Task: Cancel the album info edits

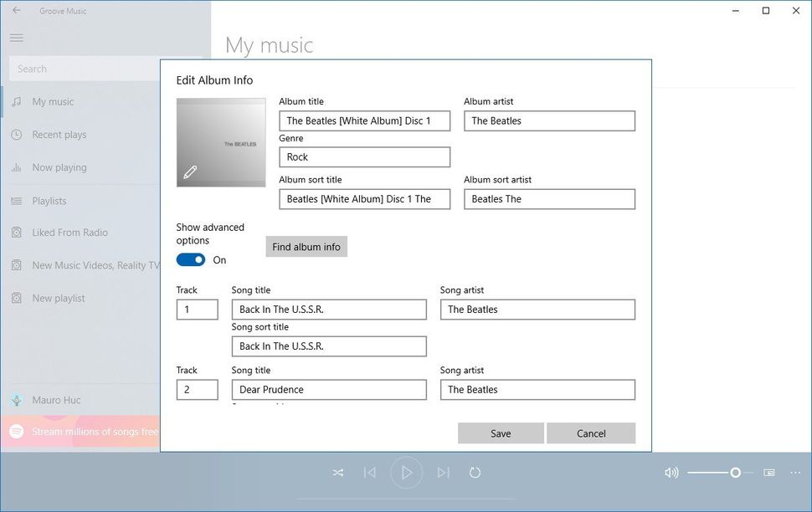Action: click(x=590, y=433)
